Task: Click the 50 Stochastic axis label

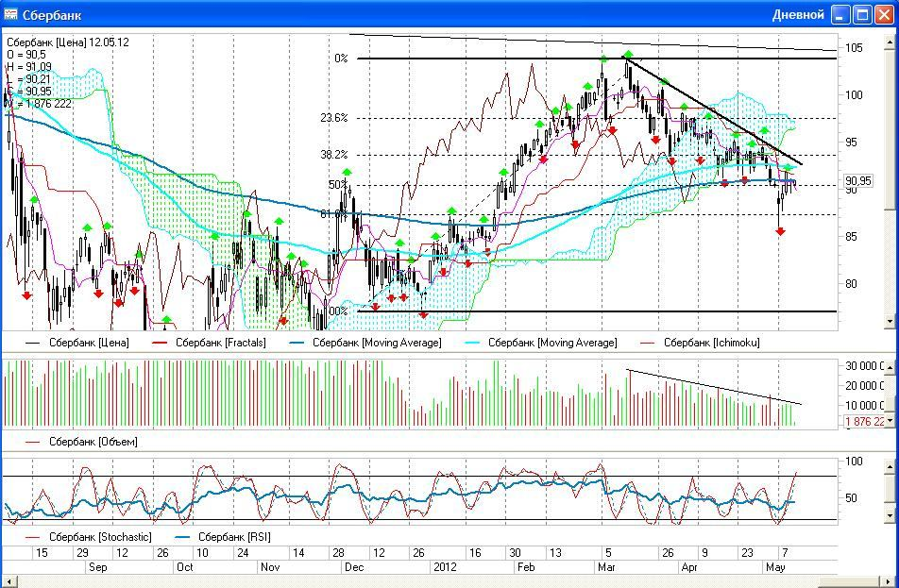Action: click(x=854, y=497)
